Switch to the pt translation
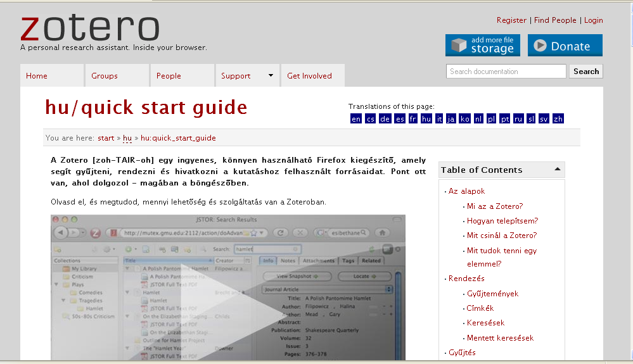The width and height of the screenshot is (633, 364). (x=504, y=118)
